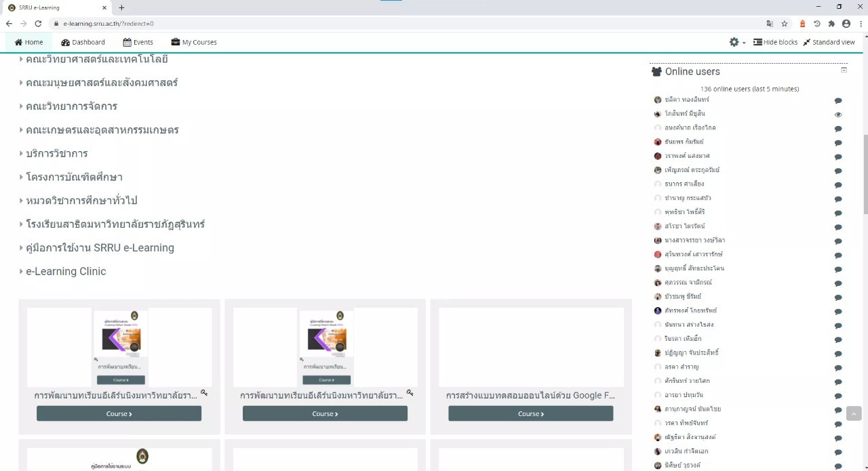Expand the e-Learning Clinic category
Image resolution: width=868 pixels, height=471 pixels.
[66, 271]
